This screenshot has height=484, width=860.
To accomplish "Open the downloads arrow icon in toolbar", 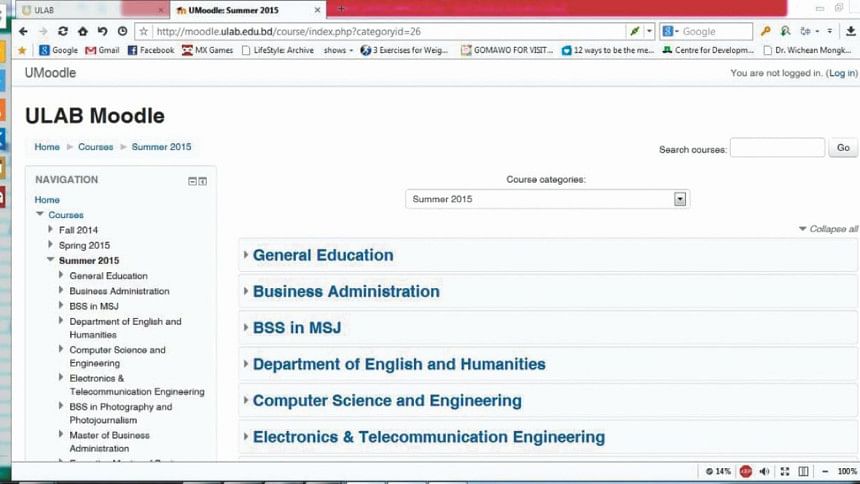I will (849, 31).
